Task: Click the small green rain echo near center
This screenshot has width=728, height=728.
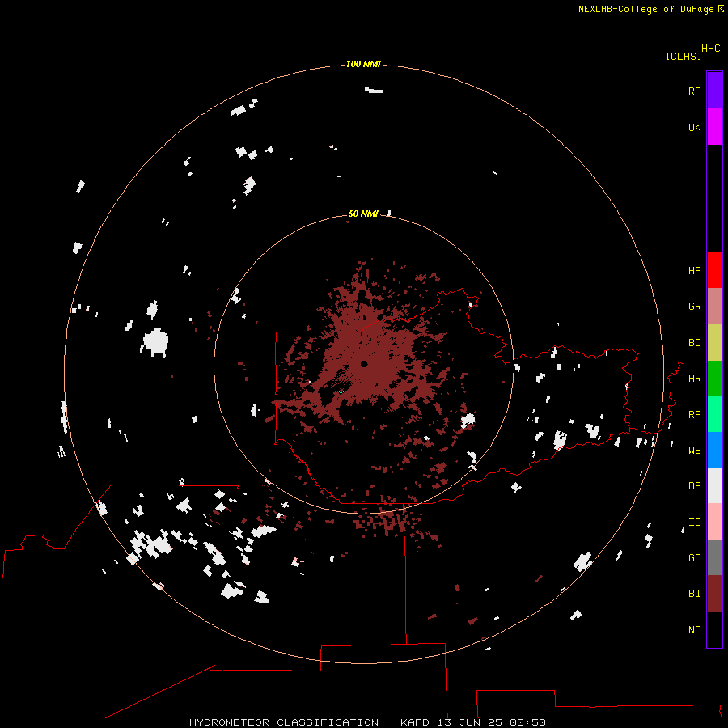Action: (341, 392)
